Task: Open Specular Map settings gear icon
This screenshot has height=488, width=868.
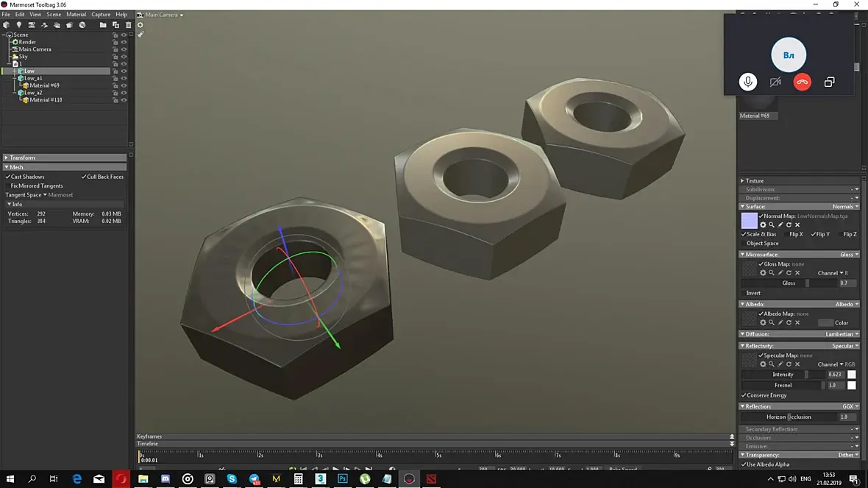Action: [x=763, y=364]
